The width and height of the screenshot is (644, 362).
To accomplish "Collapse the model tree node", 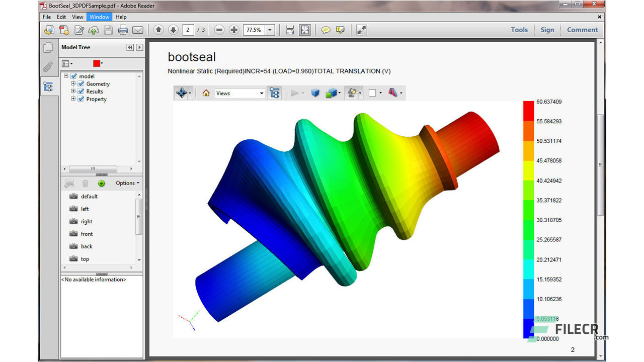I will [66, 76].
